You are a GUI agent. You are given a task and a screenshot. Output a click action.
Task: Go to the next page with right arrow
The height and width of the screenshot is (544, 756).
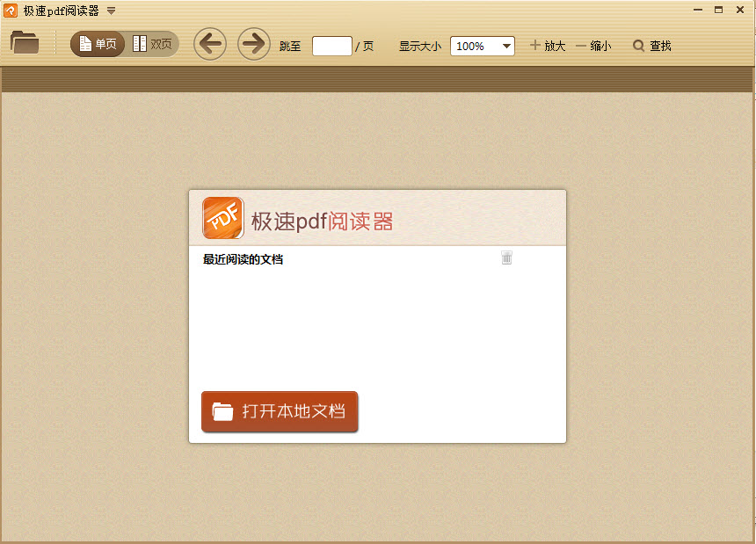[x=253, y=44]
